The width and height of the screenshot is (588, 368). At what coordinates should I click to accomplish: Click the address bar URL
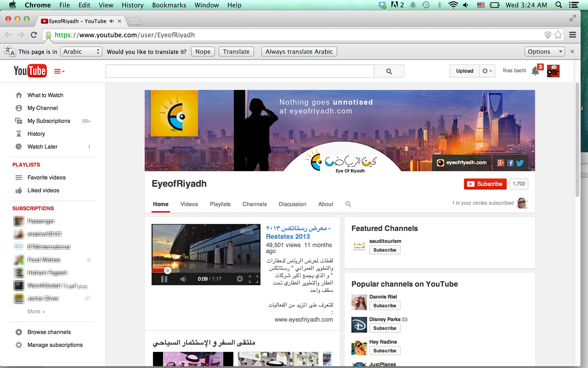coord(125,35)
